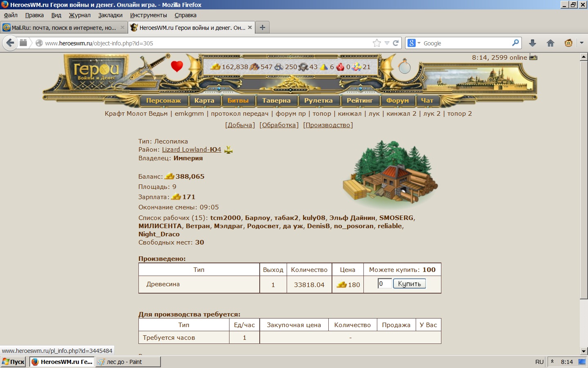Open the Закладки menu
This screenshot has width=588, height=368.
pos(110,15)
